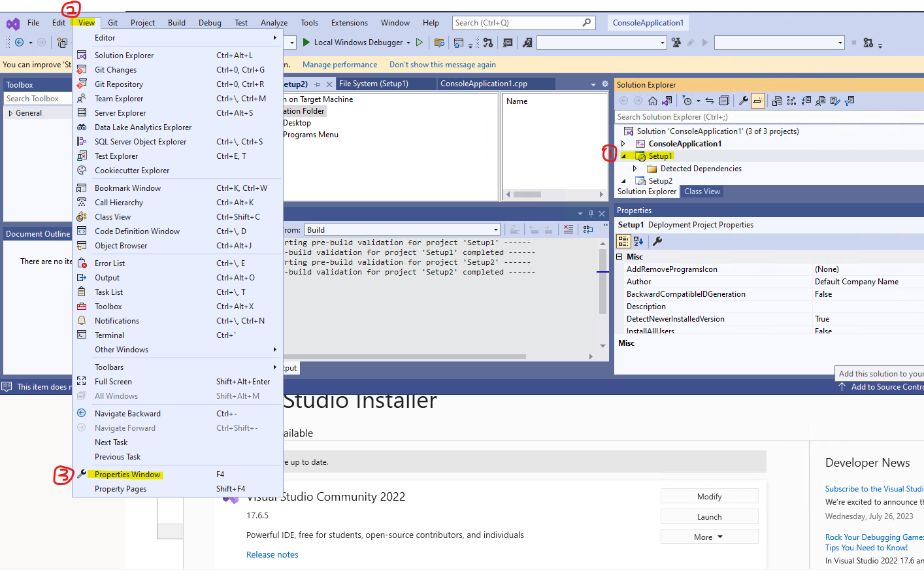Open File System Editor icon

point(777,101)
